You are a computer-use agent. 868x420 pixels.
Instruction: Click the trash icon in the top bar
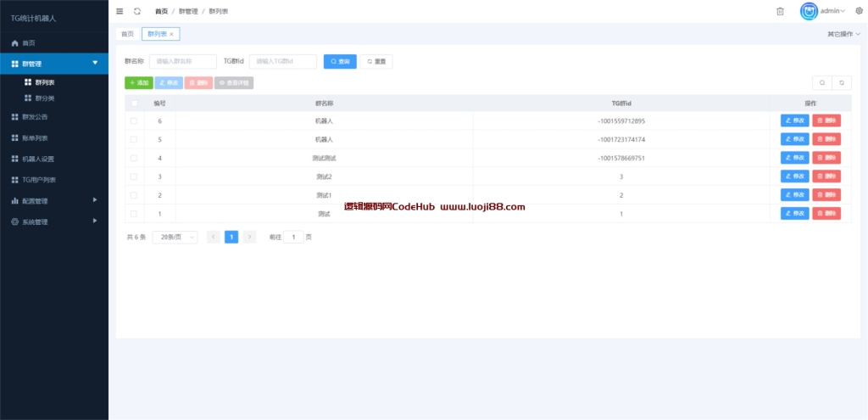pos(780,11)
